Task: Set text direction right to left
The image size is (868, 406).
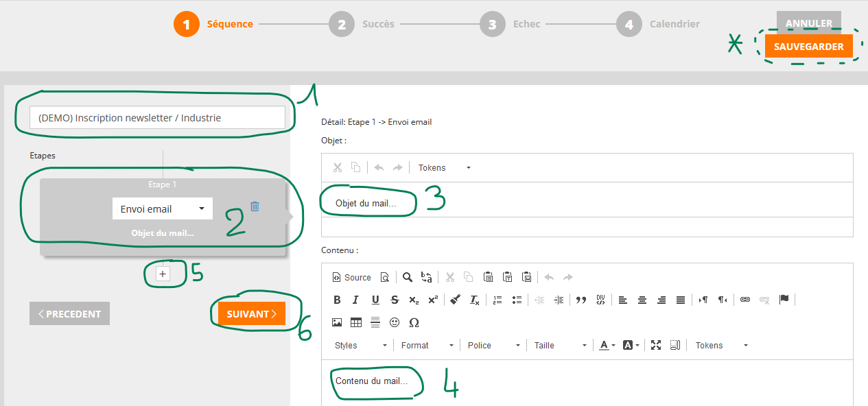Action: [x=723, y=300]
